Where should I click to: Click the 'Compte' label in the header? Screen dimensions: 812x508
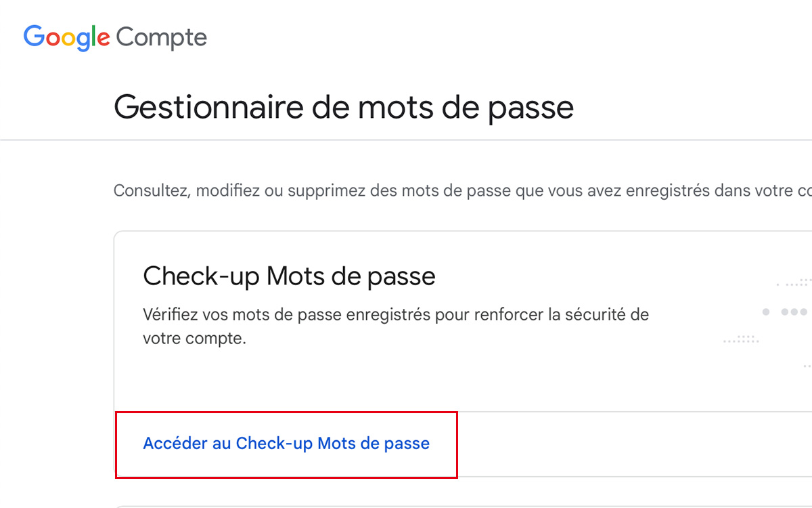click(161, 37)
